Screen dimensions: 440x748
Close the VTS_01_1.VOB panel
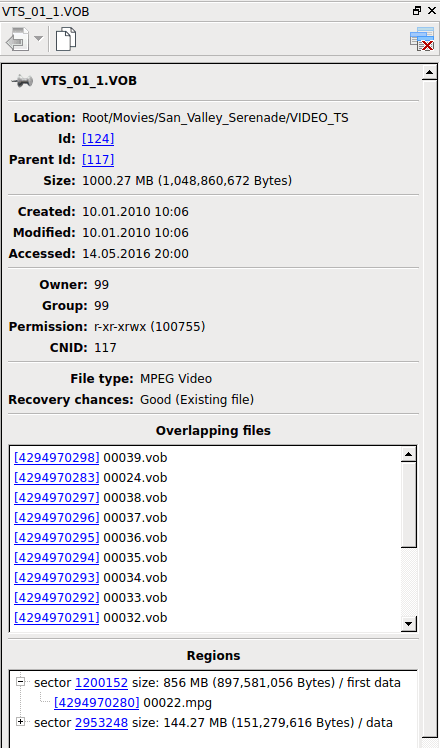(x=431, y=10)
